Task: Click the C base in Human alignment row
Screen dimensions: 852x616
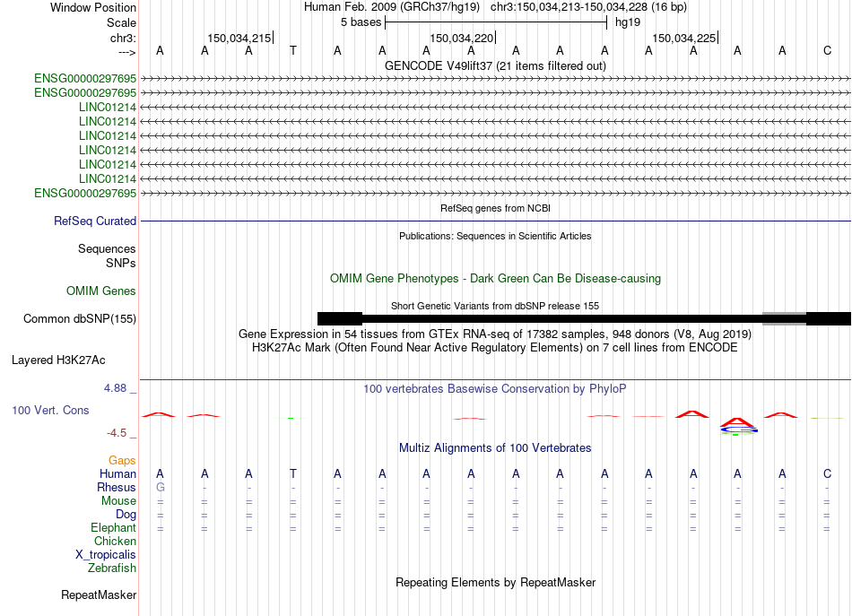Action: (827, 473)
